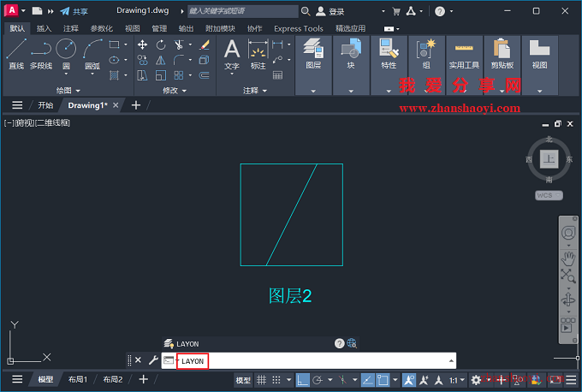The height and width of the screenshot is (392, 582).
Task: Click the Zoom Extents tool in navigation bar
Action: pos(568,276)
